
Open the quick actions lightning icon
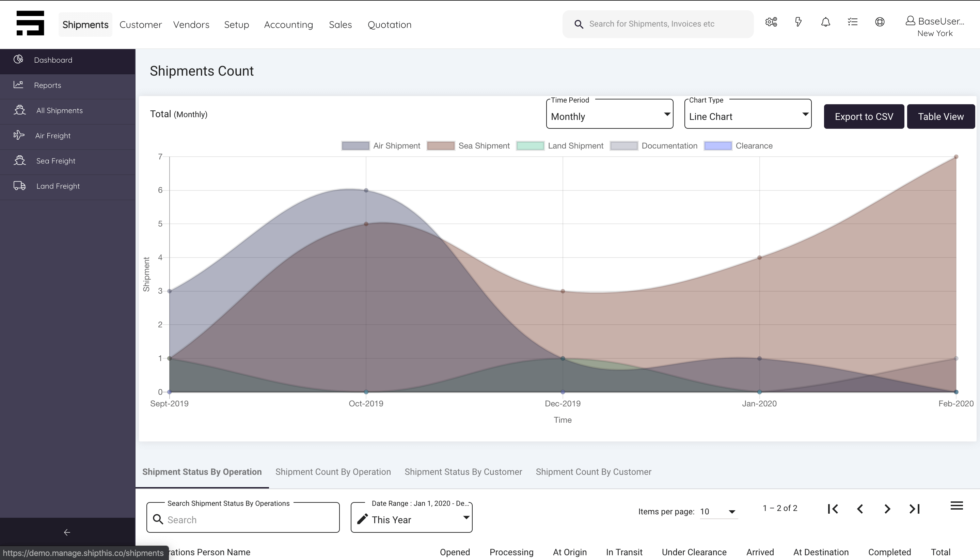point(798,22)
